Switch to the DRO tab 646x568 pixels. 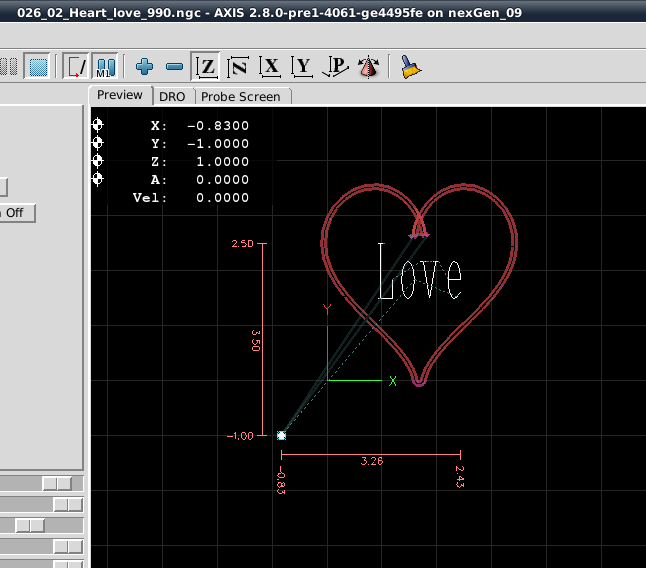[x=172, y=96]
